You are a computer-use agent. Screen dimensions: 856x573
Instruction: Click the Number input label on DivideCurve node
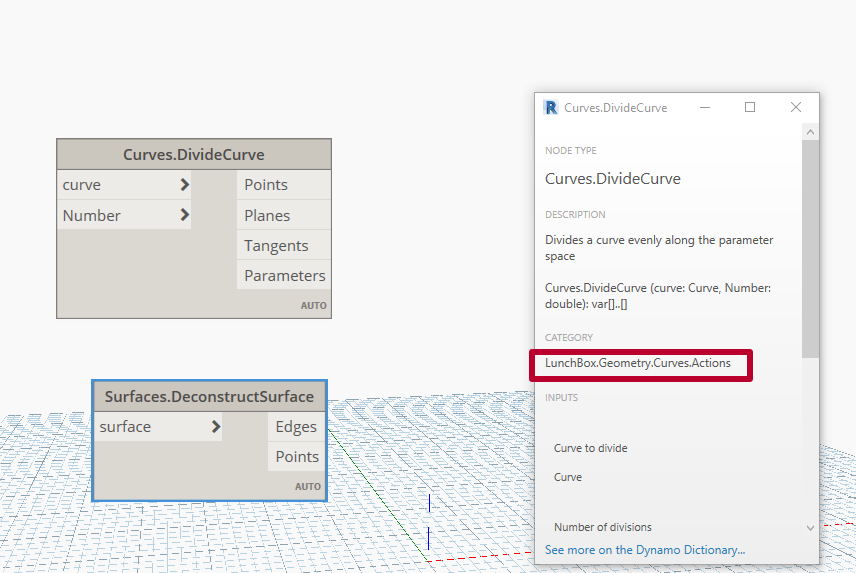point(91,216)
